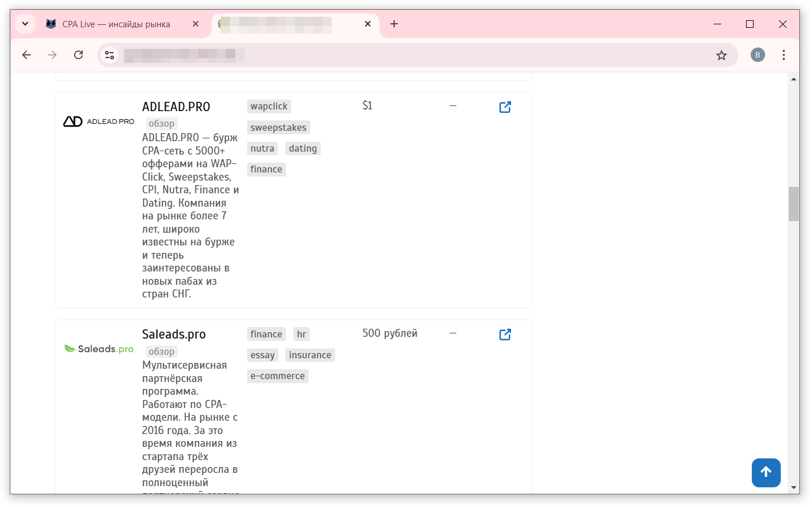Select the e-commerce tag
Viewport: 812px width, 507px height.
click(277, 376)
